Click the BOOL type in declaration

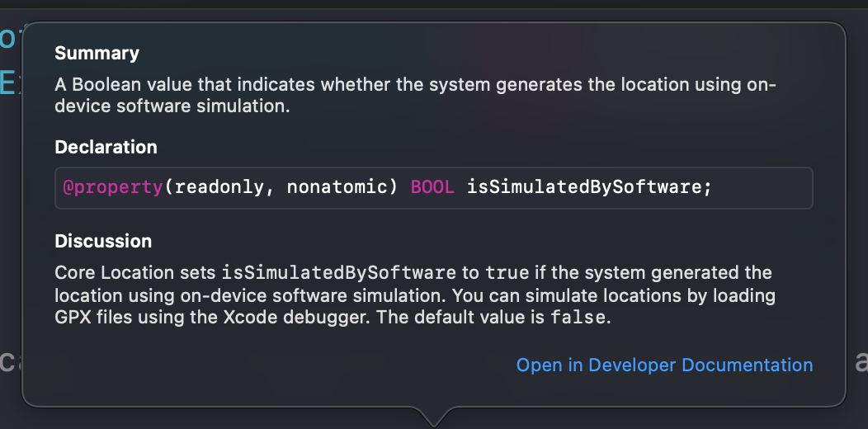432,187
